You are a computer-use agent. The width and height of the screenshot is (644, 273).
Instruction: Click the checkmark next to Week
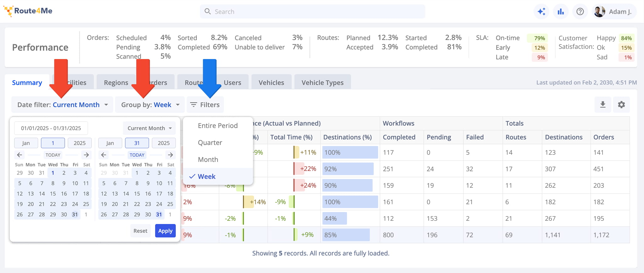(x=192, y=177)
